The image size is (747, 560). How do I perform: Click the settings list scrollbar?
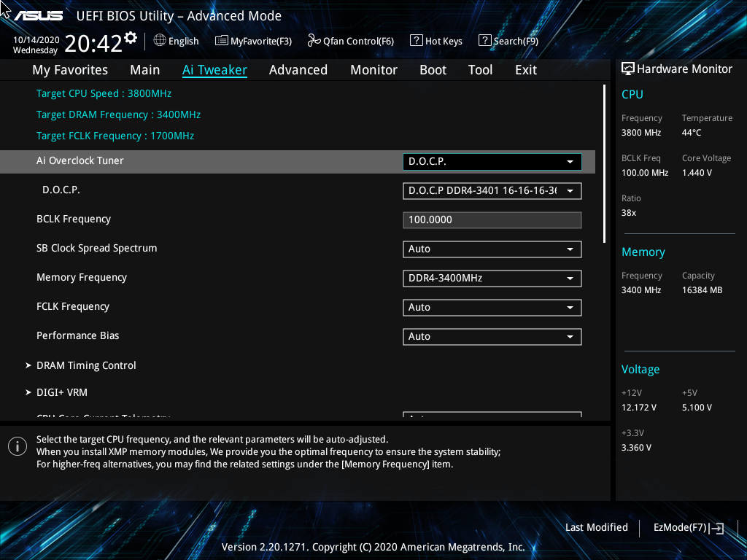click(604, 164)
